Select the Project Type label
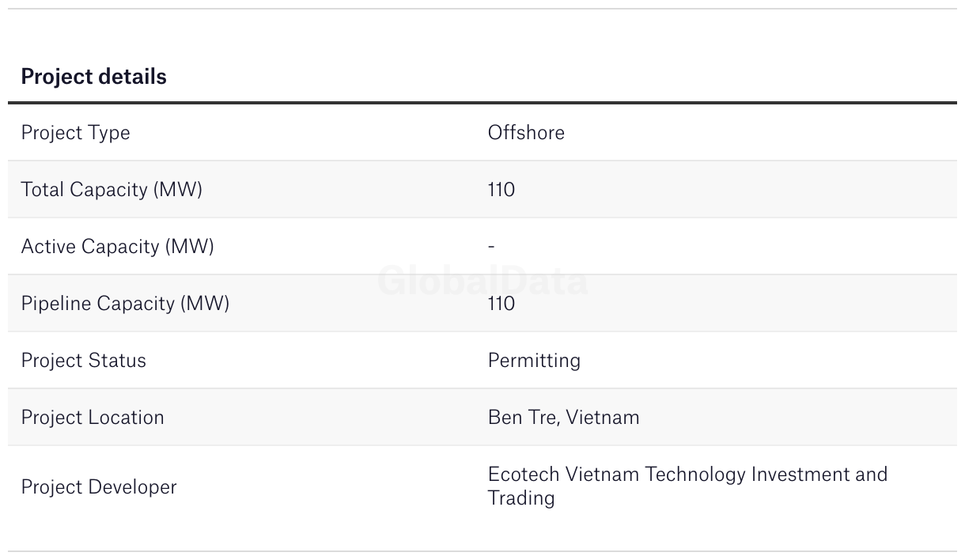 75,133
